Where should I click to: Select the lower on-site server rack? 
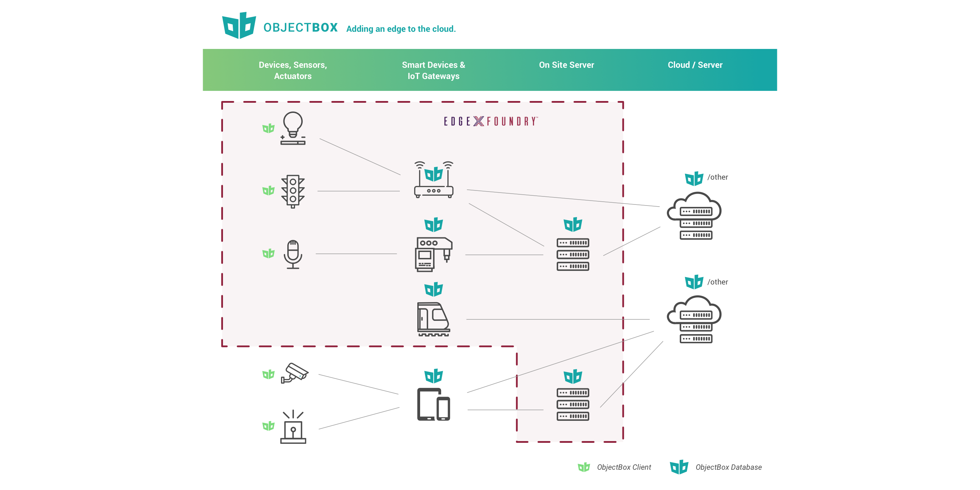(573, 404)
